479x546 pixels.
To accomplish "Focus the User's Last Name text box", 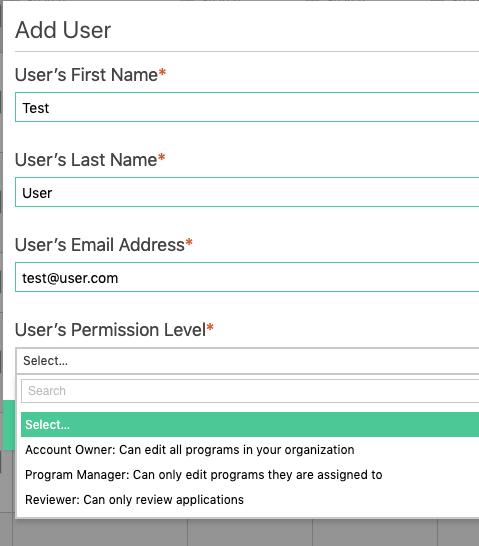I will pyautogui.click(x=247, y=192).
